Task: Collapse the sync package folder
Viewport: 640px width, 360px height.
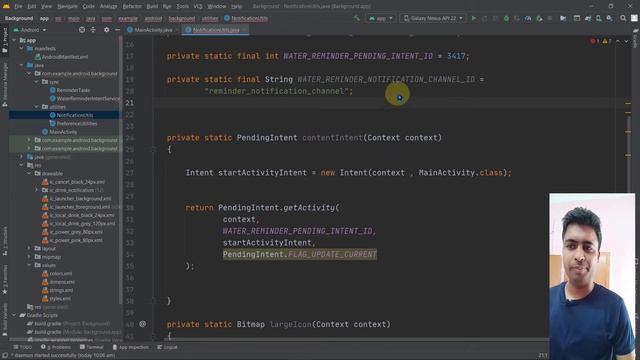Action: pos(36,82)
